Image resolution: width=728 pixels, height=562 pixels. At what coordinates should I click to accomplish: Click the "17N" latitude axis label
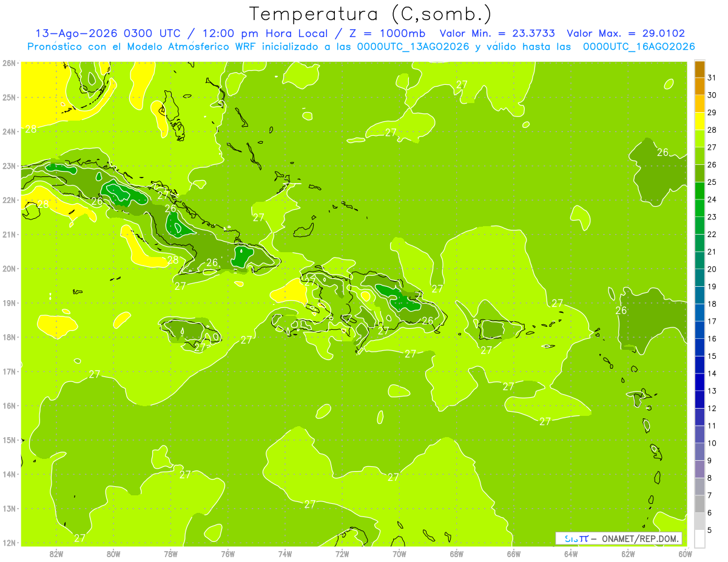coord(8,372)
